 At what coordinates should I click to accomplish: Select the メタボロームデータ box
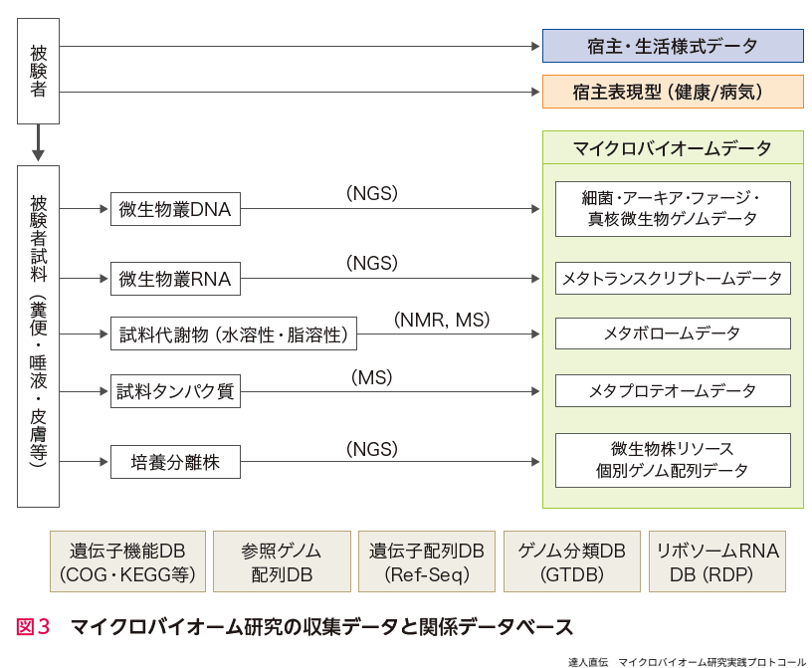(673, 334)
